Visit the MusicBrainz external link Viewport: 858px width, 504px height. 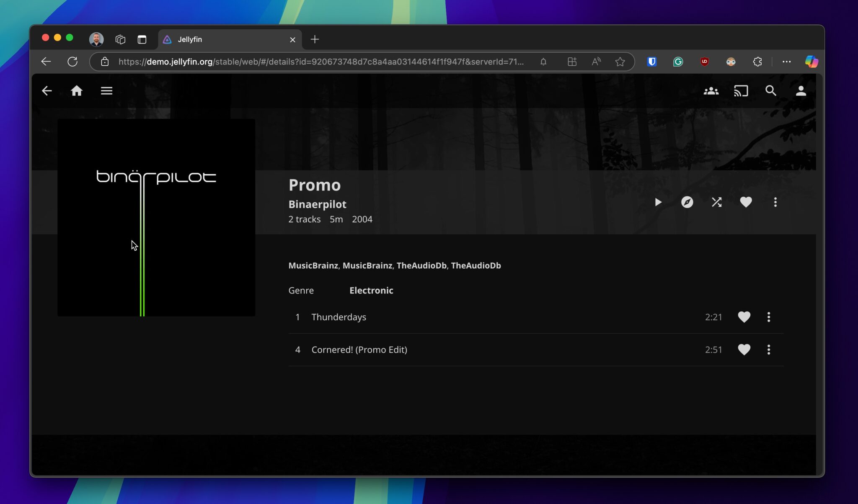[313, 265]
